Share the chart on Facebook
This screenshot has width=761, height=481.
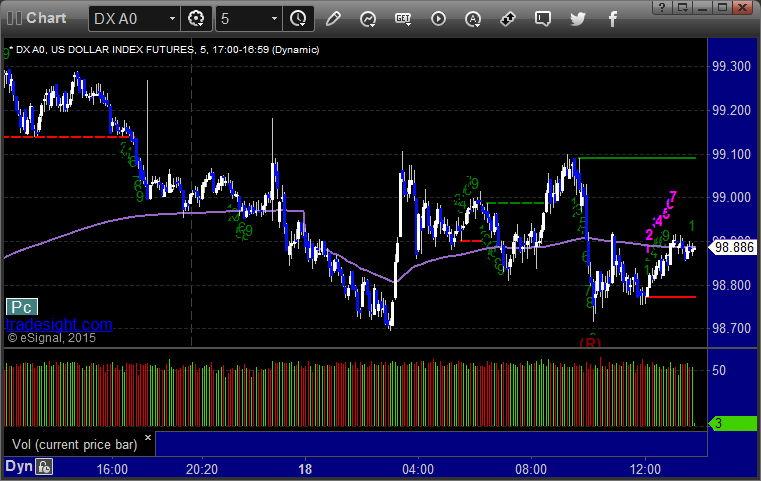tap(613, 19)
